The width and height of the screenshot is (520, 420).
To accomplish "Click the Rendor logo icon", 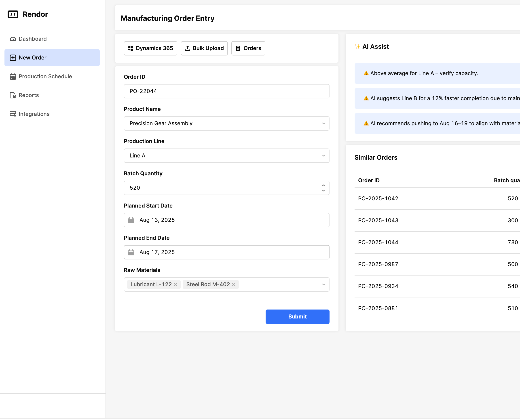I will pyautogui.click(x=13, y=14).
